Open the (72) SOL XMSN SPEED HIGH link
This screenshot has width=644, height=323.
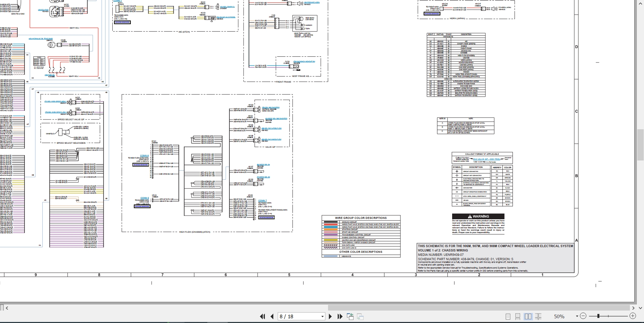point(56,101)
